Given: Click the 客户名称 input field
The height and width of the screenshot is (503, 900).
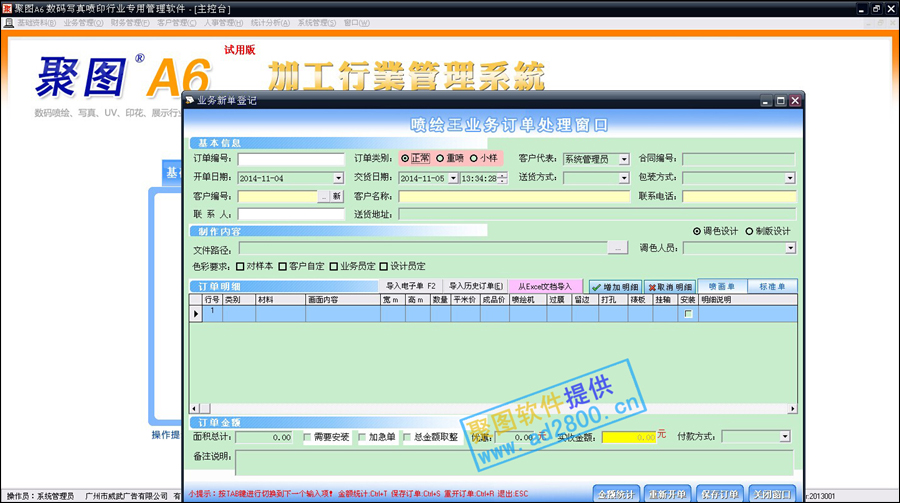Looking at the screenshot, I should click(514, 196).
